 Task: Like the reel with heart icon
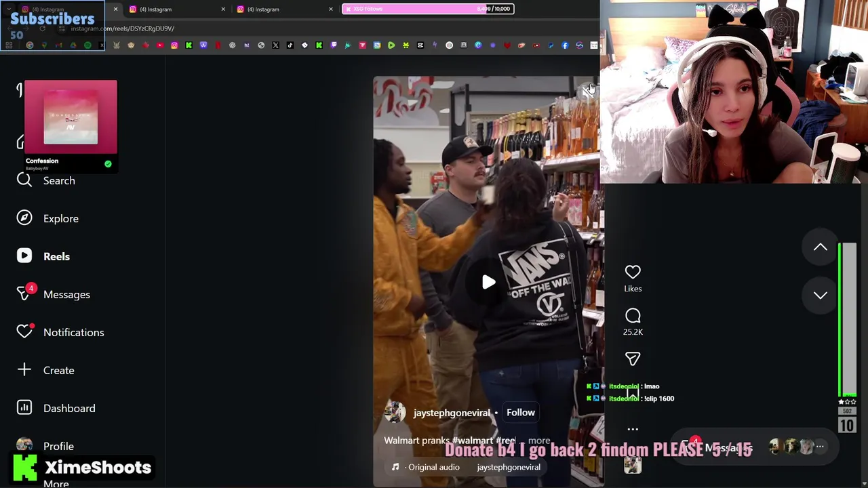pos(633,272)
